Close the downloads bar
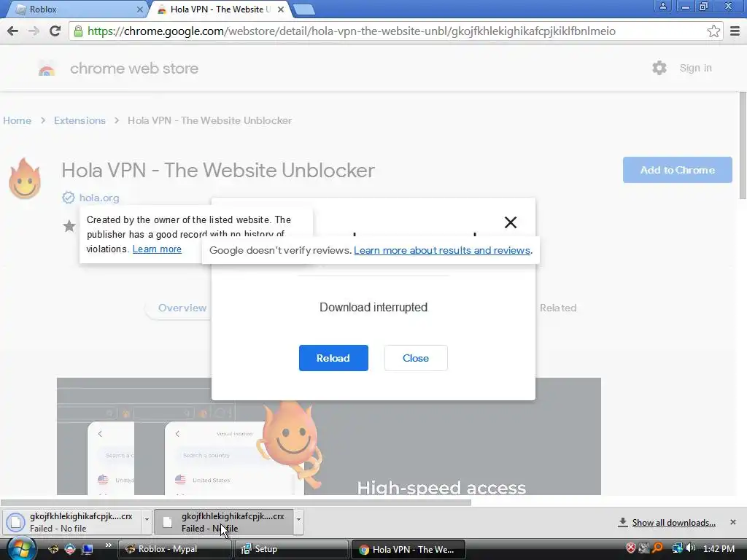The image size is (747, 560). 732,522
